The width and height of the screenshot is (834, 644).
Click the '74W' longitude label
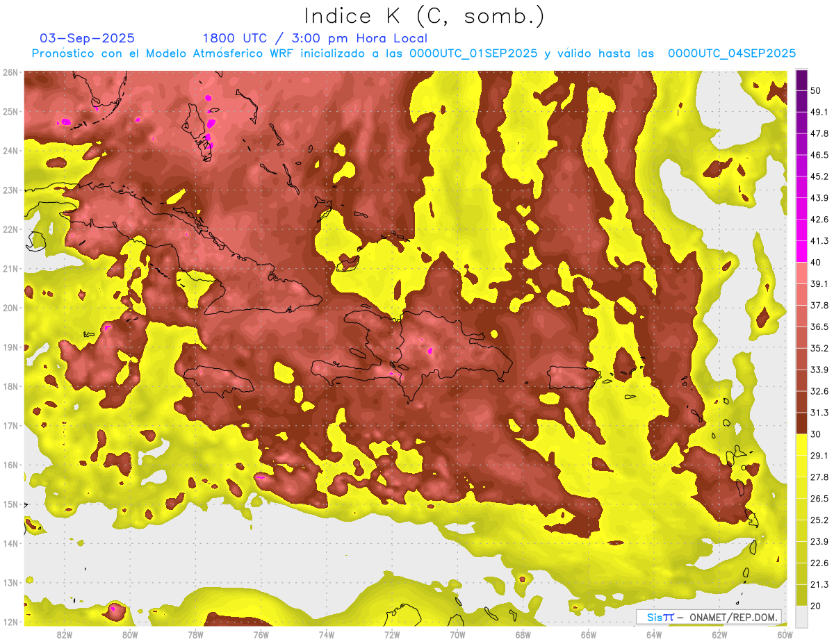pos(327,634)
